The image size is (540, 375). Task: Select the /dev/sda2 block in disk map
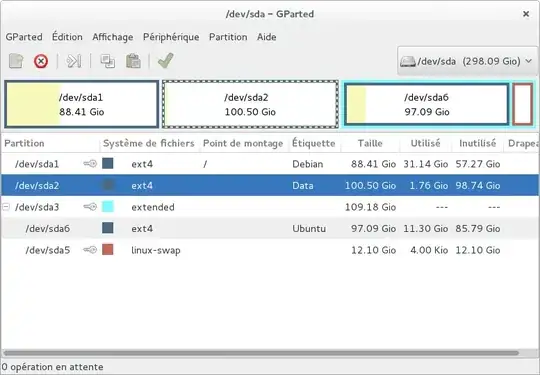(x=250, y=104)
